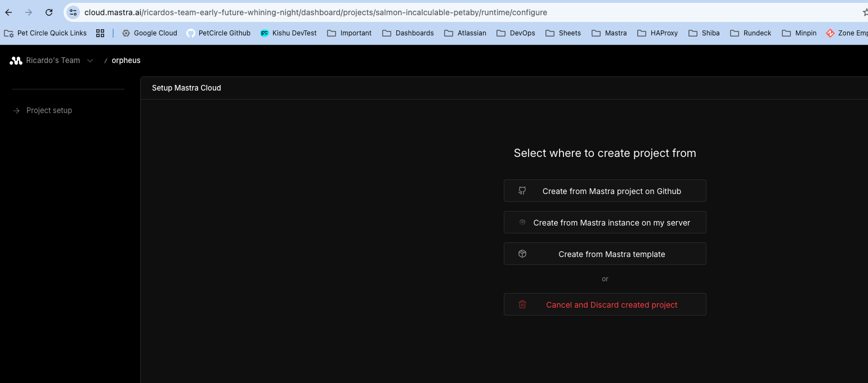Click the address bar URL

tap(315, 12)
